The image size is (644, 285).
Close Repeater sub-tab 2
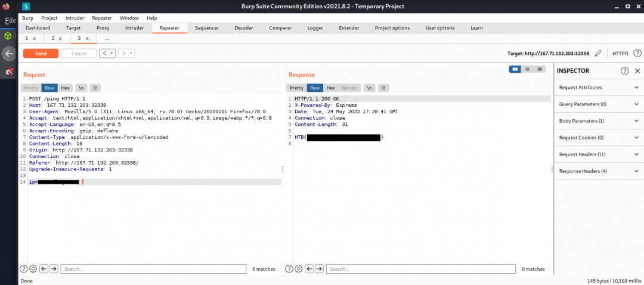point(60,38)
